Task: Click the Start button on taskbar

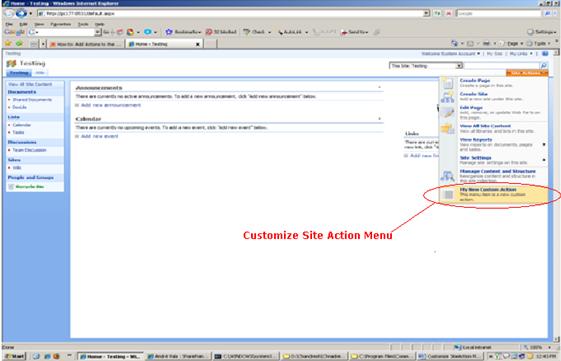Action: pyautogui.click(x=14, y=356)
